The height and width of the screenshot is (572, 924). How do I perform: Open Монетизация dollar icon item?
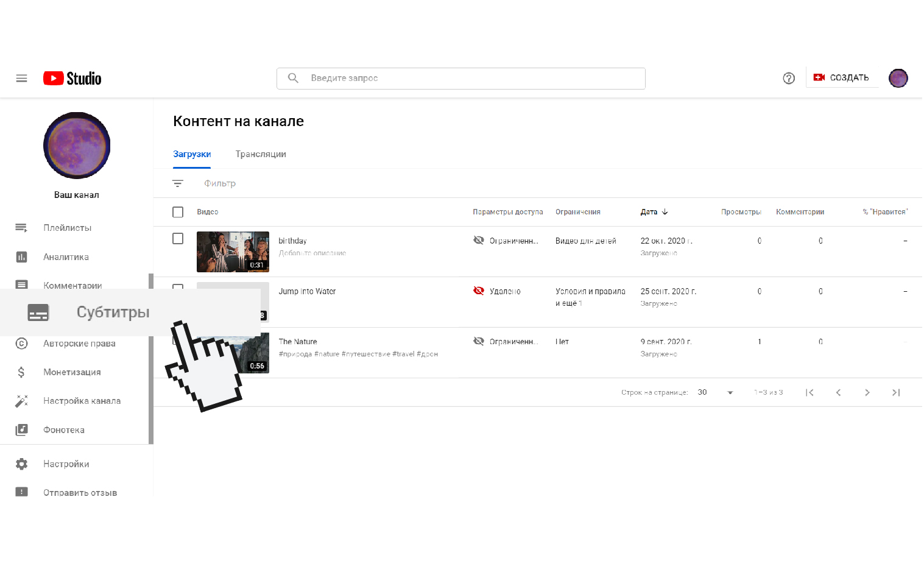[x=22, y=372]
